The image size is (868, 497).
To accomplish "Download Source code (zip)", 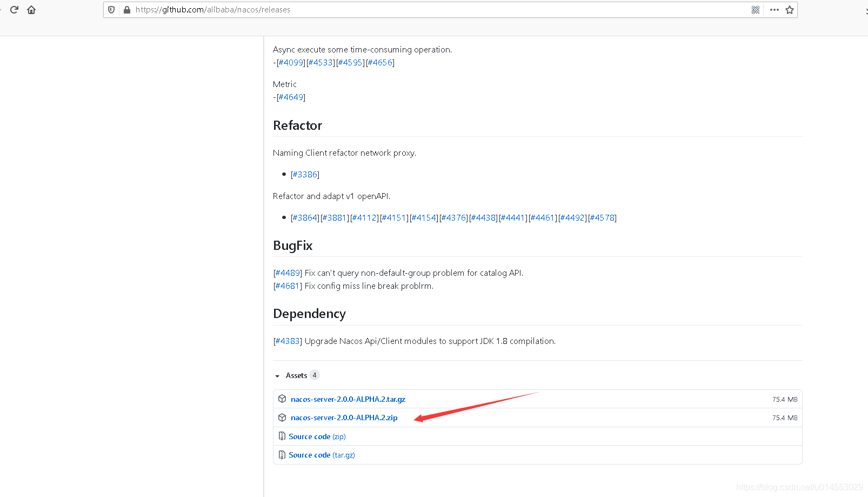I will pyautogui.click(x=317, y=436).
